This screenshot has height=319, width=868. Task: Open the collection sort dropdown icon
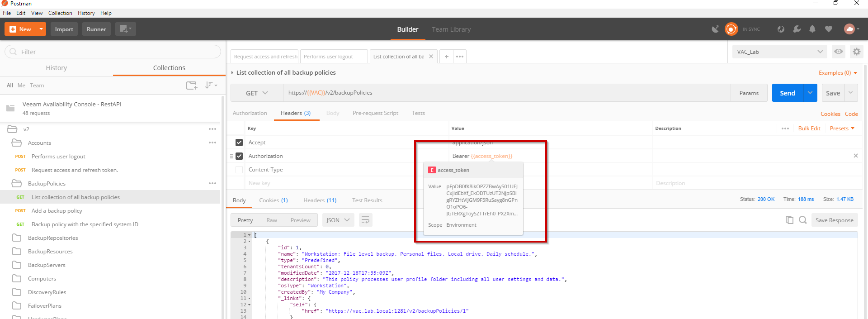pos(211,85)
